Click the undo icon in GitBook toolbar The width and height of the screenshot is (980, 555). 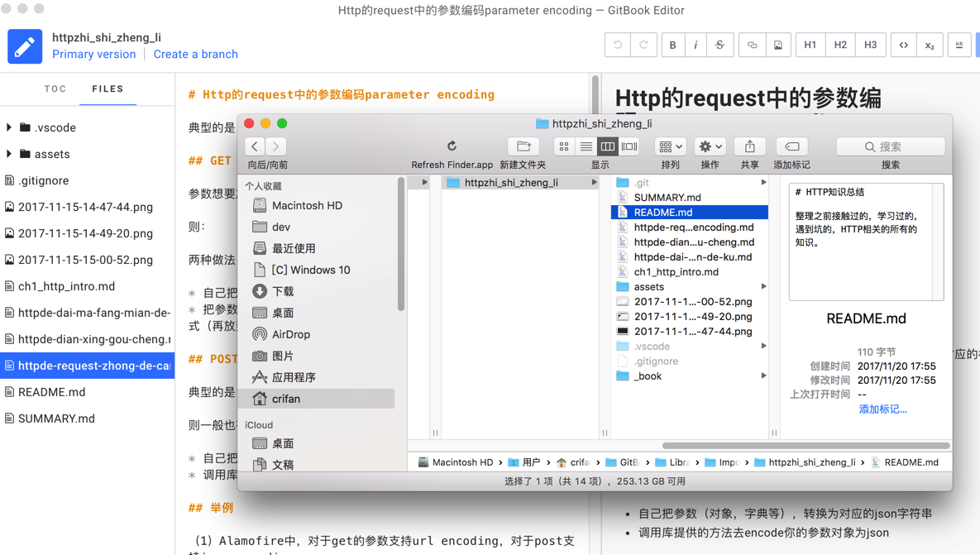point(618,45)
